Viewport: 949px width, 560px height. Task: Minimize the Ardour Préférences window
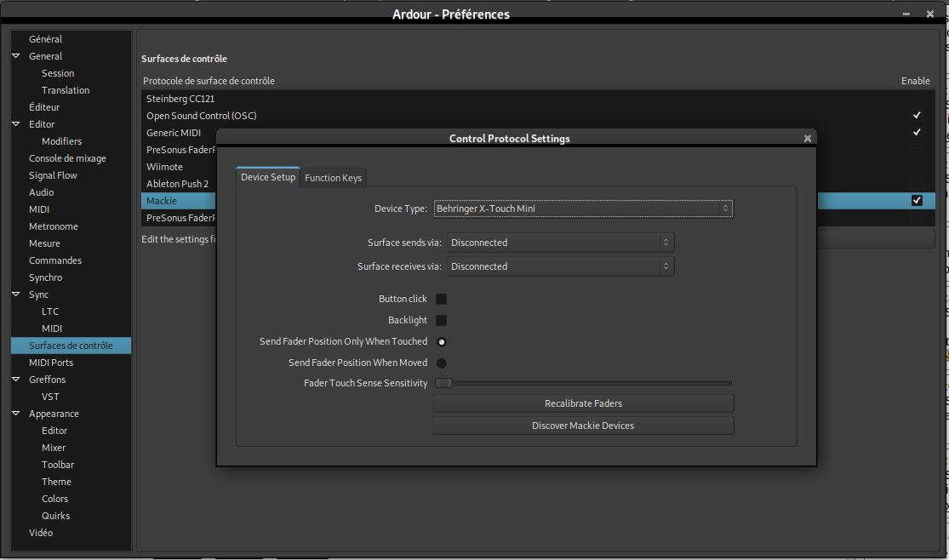(906, 14)
